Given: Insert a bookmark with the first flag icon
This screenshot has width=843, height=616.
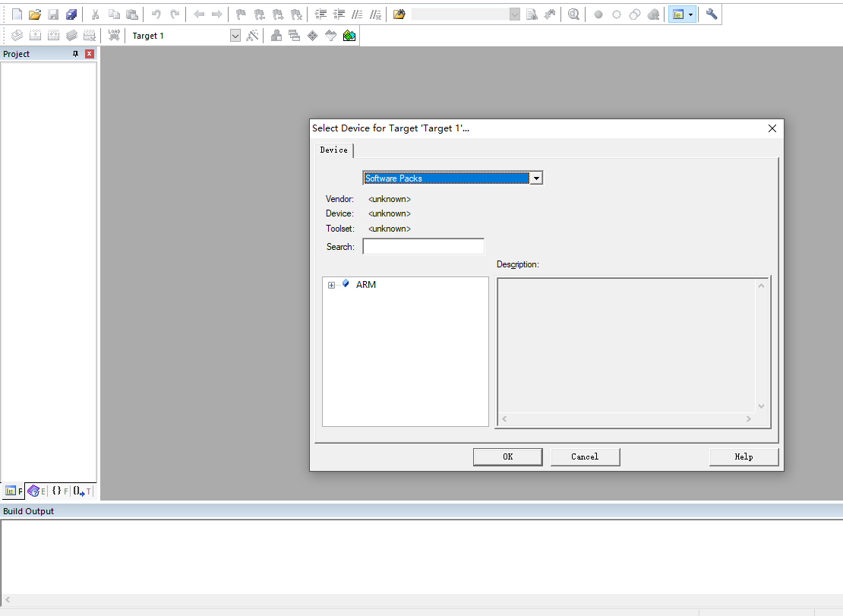Looking at the screenshot, I should tap(241, 14).
